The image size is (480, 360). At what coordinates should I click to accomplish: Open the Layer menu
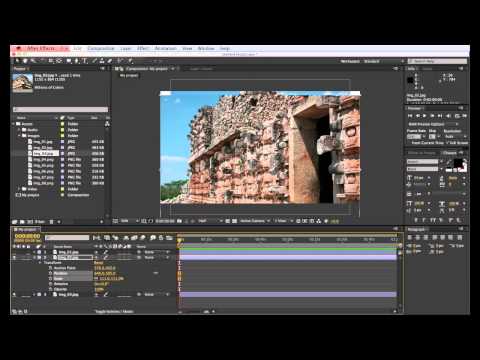[x=126, y=49]
